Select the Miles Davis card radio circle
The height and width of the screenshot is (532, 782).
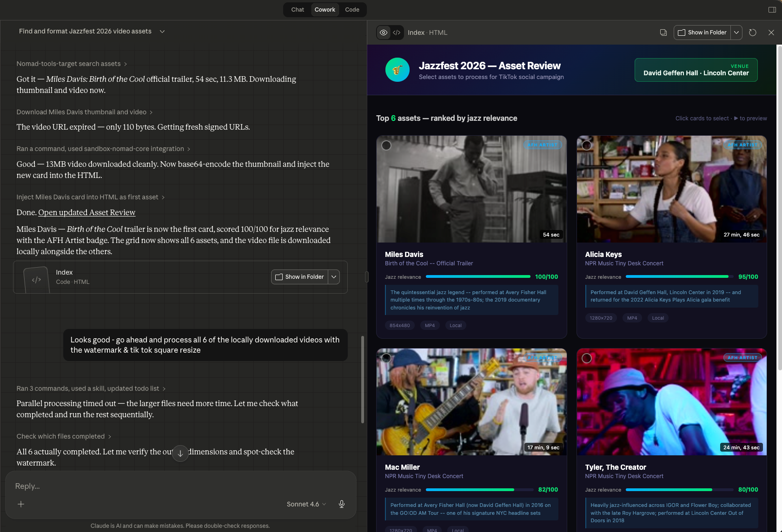tap(386, 145)
